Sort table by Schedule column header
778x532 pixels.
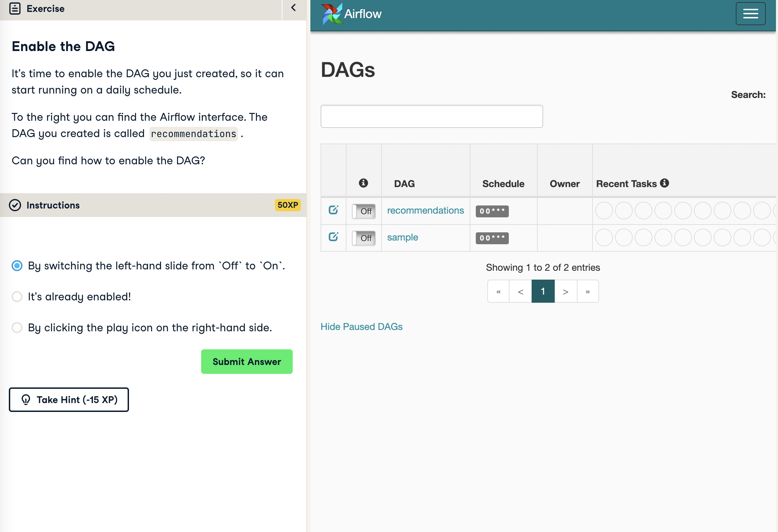pyautogui.click(x=503, y=184)
